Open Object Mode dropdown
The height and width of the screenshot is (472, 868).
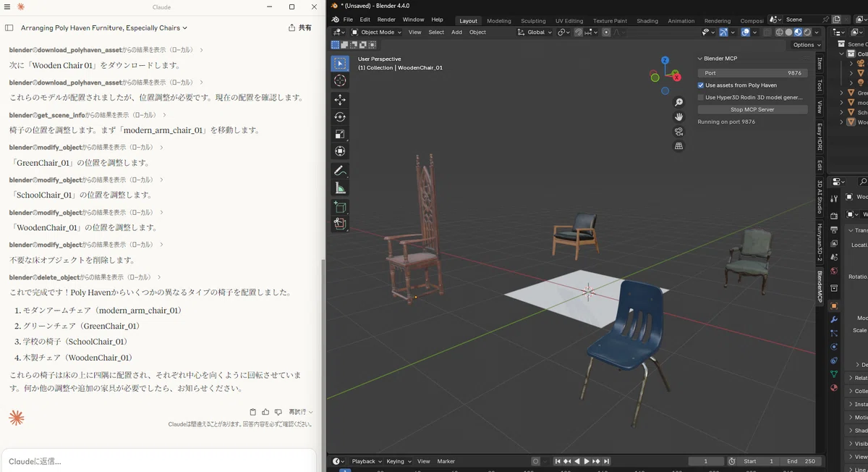(x=377, y=32)
